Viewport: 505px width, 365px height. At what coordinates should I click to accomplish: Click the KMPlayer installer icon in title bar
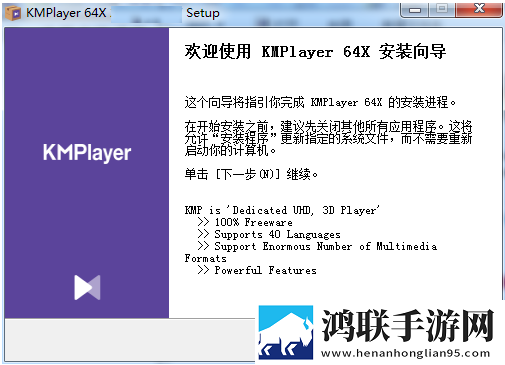(13, 13)
